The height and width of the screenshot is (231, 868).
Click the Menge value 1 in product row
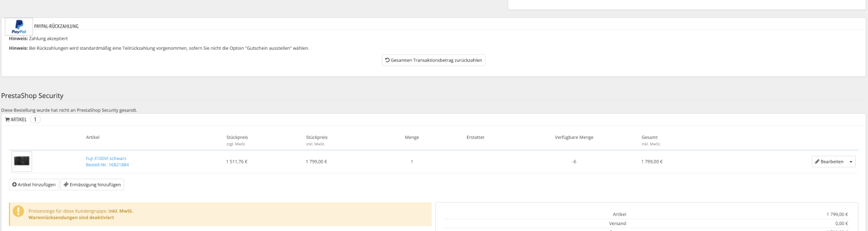[412, 162]
